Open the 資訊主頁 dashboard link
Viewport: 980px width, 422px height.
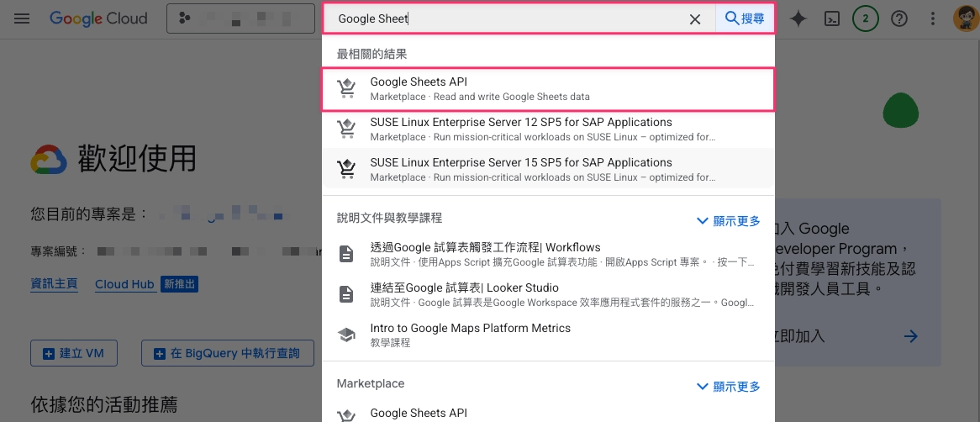pos(55,284)
